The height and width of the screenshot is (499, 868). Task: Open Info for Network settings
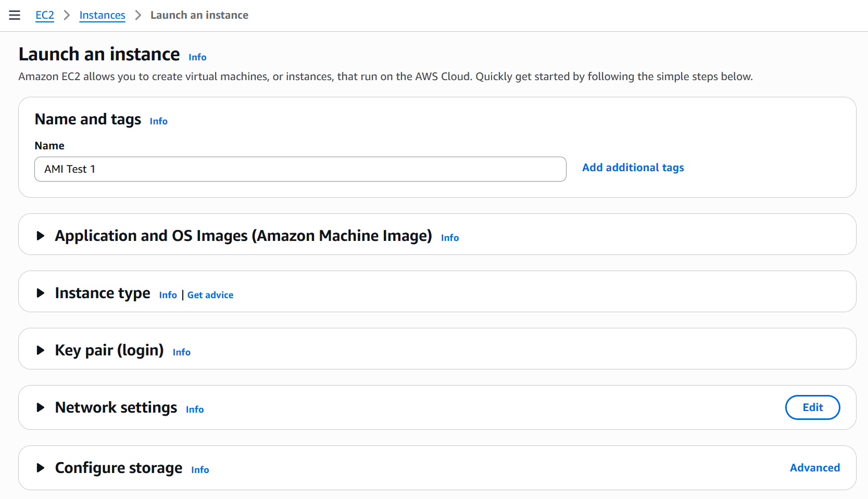tap(195, 410)
